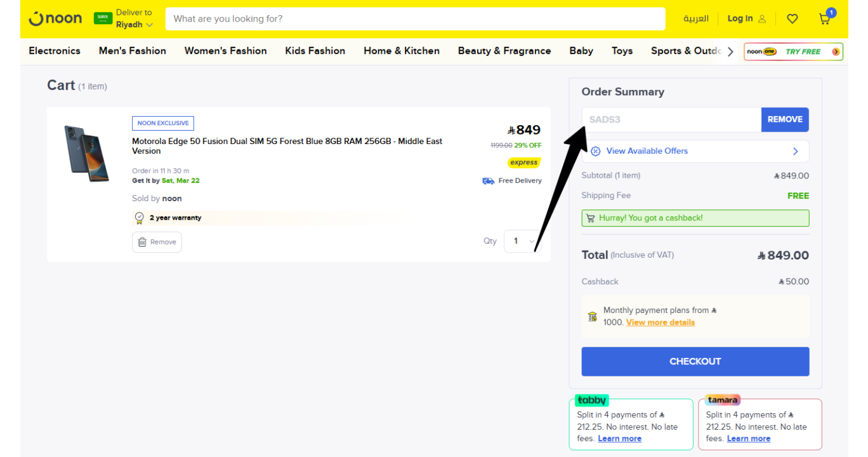Click the struck-through 1199.00 original price

(501, 145)
